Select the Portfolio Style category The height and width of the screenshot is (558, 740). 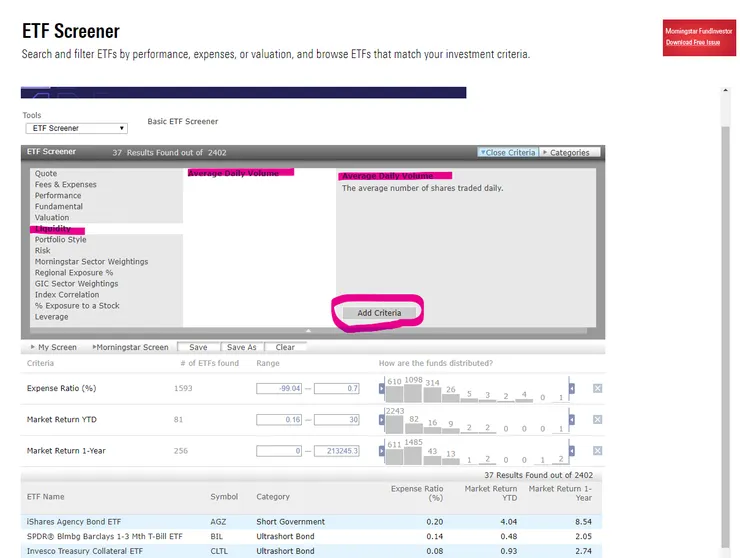[x=60, y=239]
